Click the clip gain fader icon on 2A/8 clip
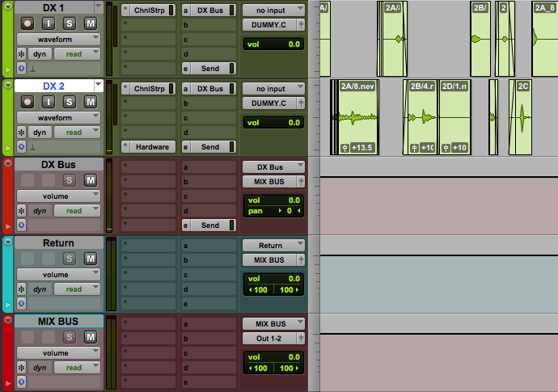Screen dimensions: 558x392 [345, 148]
